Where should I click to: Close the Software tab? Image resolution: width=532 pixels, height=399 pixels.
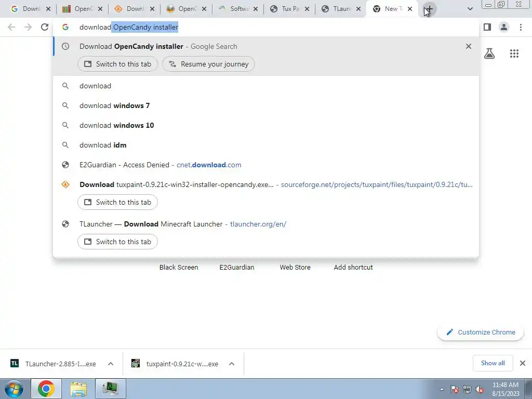click(255, 9)
